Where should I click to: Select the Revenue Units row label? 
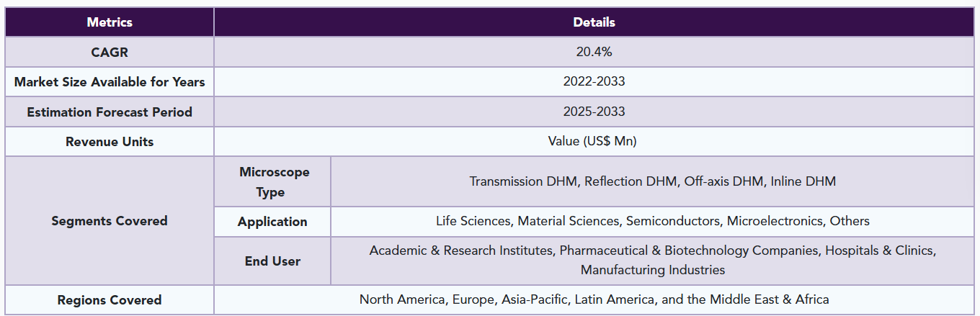110,142
